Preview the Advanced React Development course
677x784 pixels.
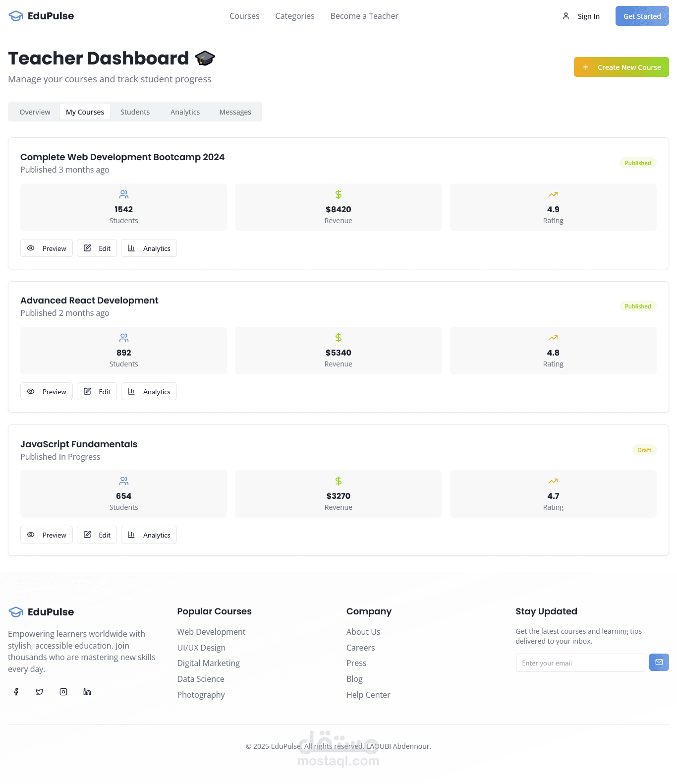pyautogui.click(x=47, y=392)
